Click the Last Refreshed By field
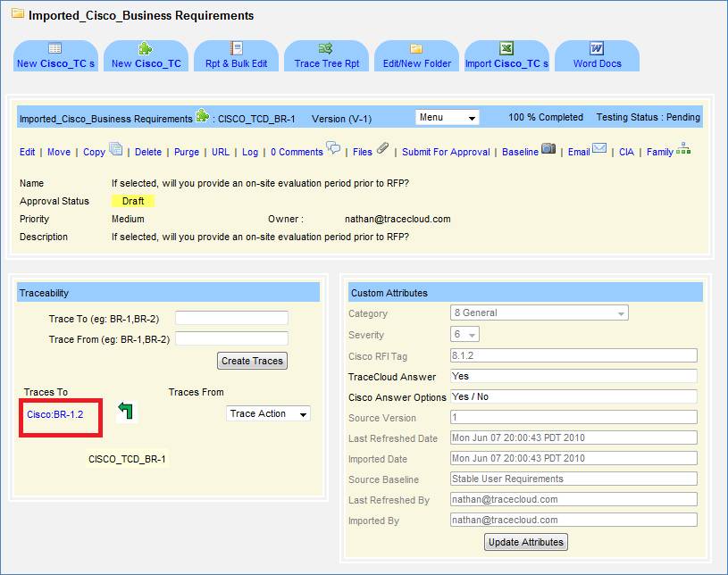This screenshot has height=575, width=728. [573, 499]
